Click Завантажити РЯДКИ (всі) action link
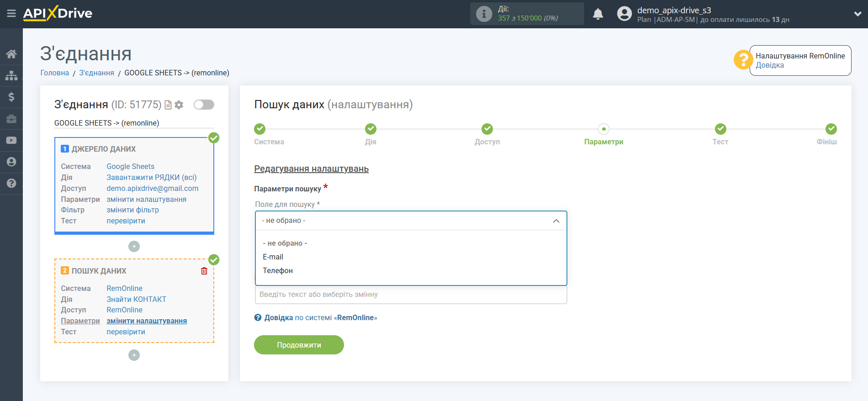This screenshot has height=401, width=868. (152, 177)
